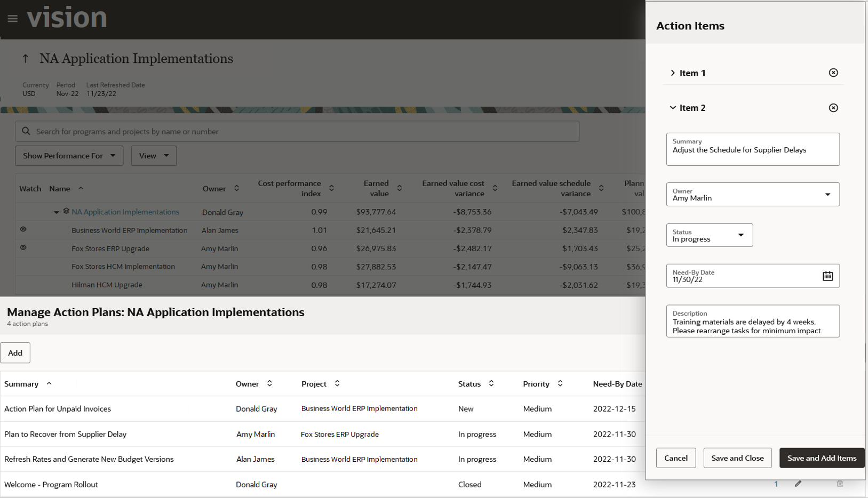The image size is (868, 498).
Task: Collapse the NA Application Implementations tree row
Action: tap(56, 212)
